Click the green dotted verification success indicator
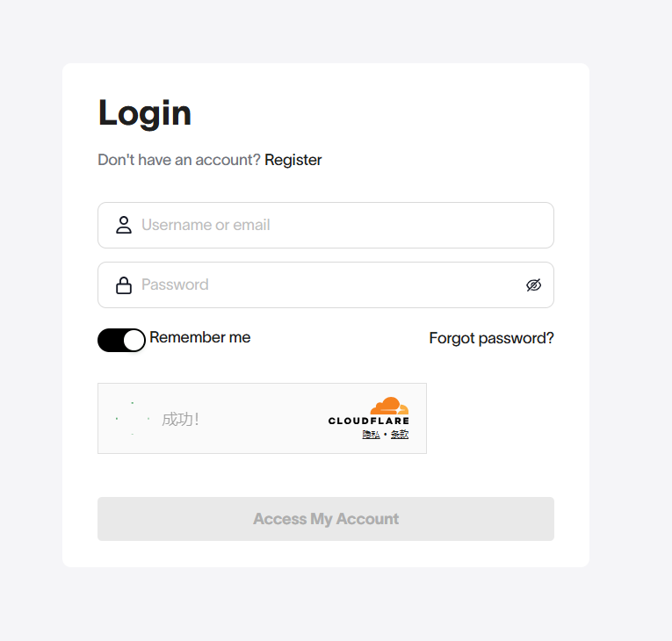The width and height of the screenshot is (672, 641). coord(133,419)
